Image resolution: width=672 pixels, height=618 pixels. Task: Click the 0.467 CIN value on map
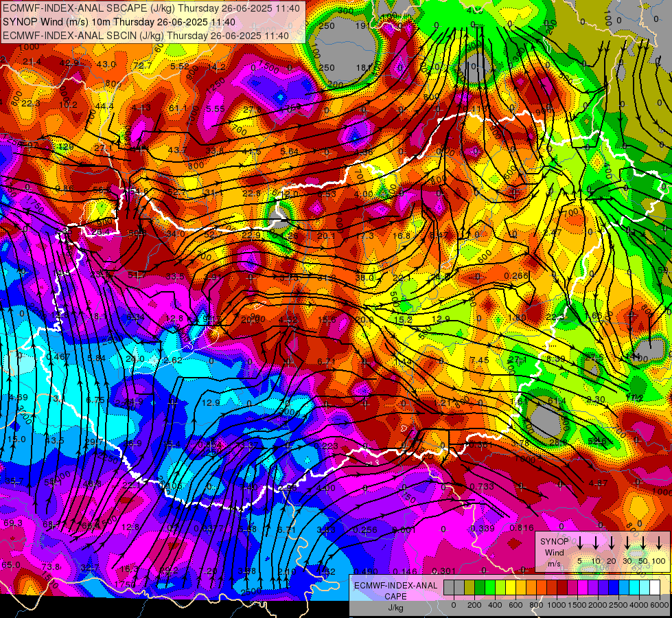pos(58,357)
